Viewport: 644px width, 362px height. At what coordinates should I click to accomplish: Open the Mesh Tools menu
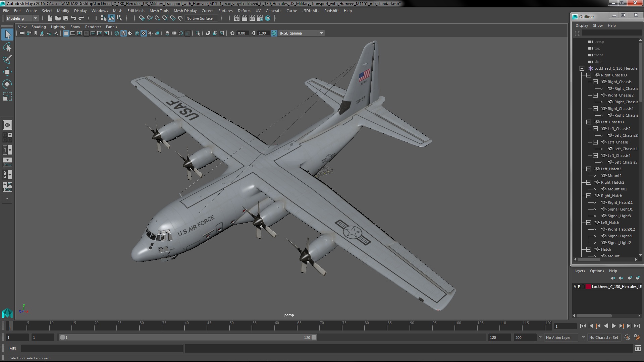point(159,11)
